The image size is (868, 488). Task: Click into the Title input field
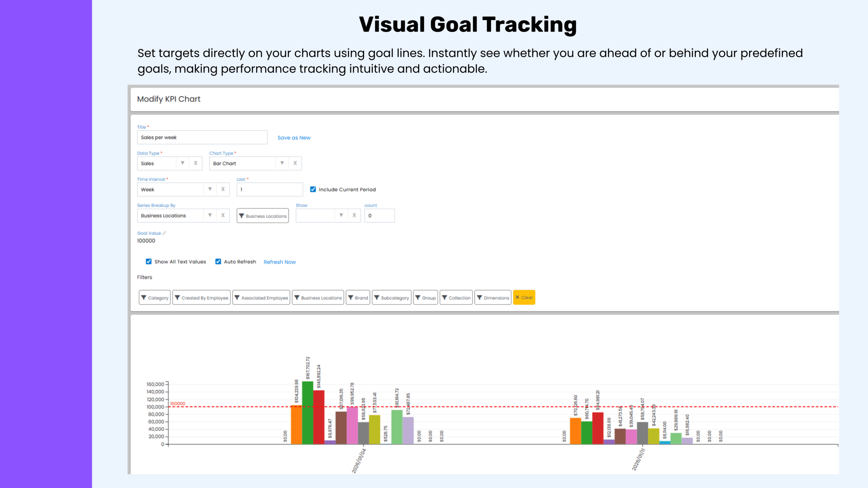tap(202, 138)
